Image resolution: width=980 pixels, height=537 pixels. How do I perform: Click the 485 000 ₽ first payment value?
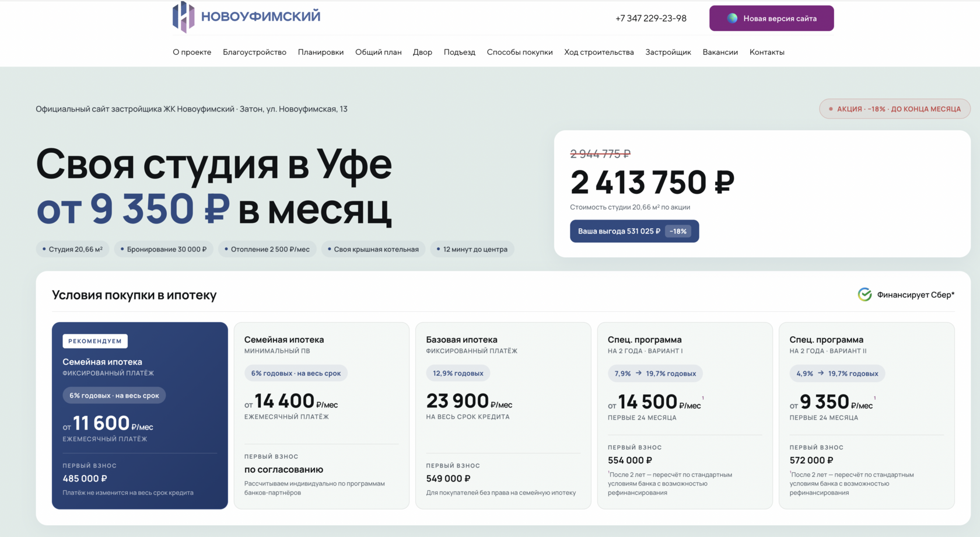85,478
